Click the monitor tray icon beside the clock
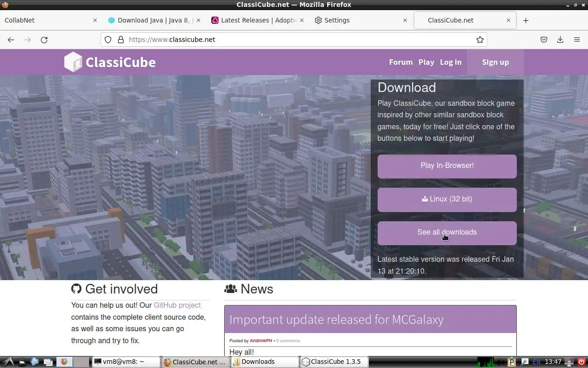Image resolution: width=588 pixels, height=368 pixels. coord(569,362)
